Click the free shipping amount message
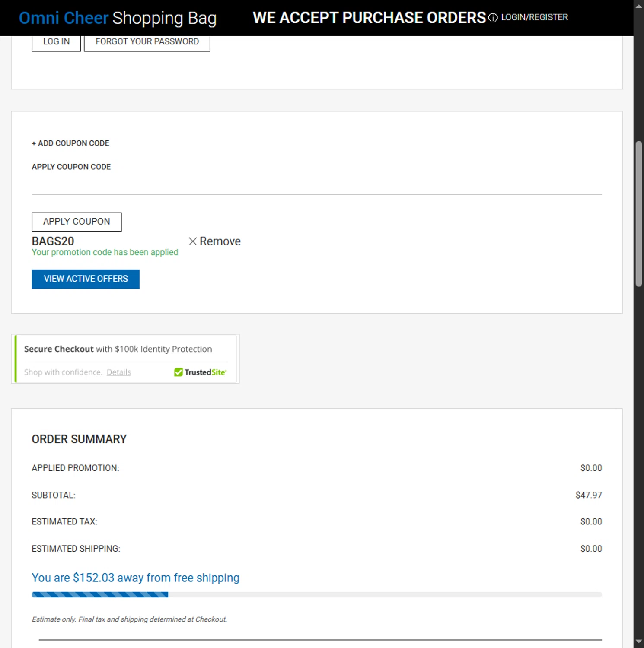The width and height of the screenshot is (644, 648). tap(135, 578)
